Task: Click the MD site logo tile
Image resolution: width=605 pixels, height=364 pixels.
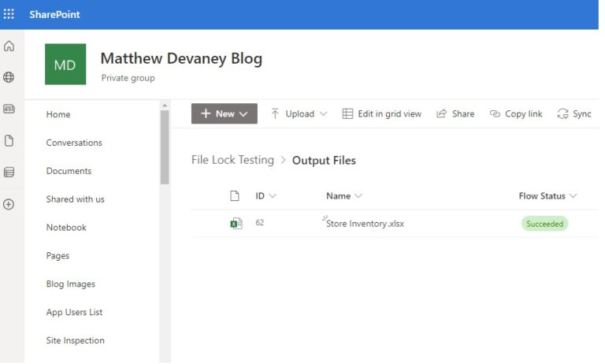Action: [65, 65]
